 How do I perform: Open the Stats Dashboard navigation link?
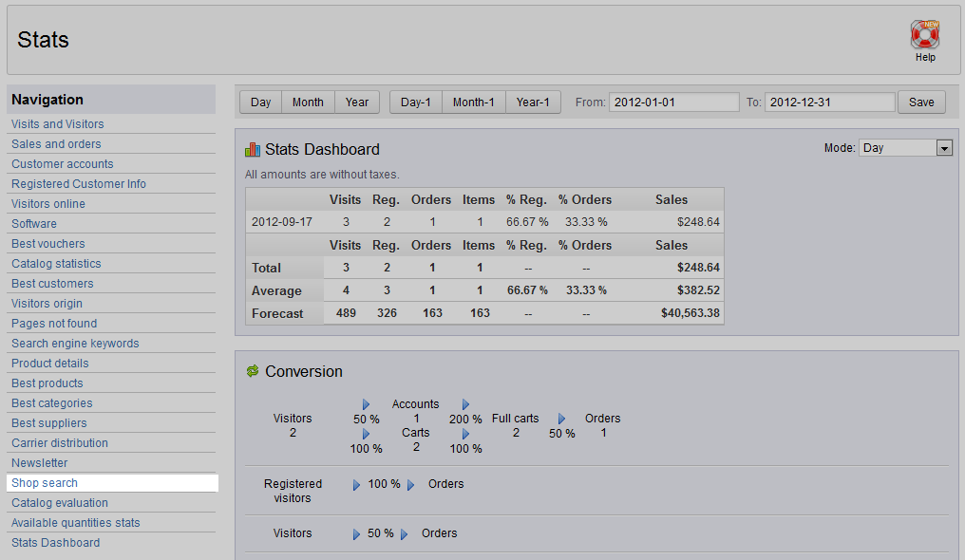coord(55,543)
